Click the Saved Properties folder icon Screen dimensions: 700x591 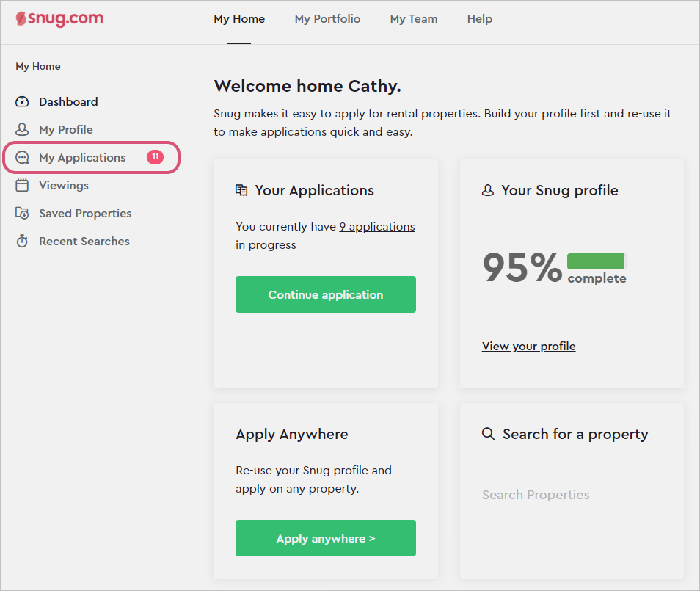(x=22, y=213)
